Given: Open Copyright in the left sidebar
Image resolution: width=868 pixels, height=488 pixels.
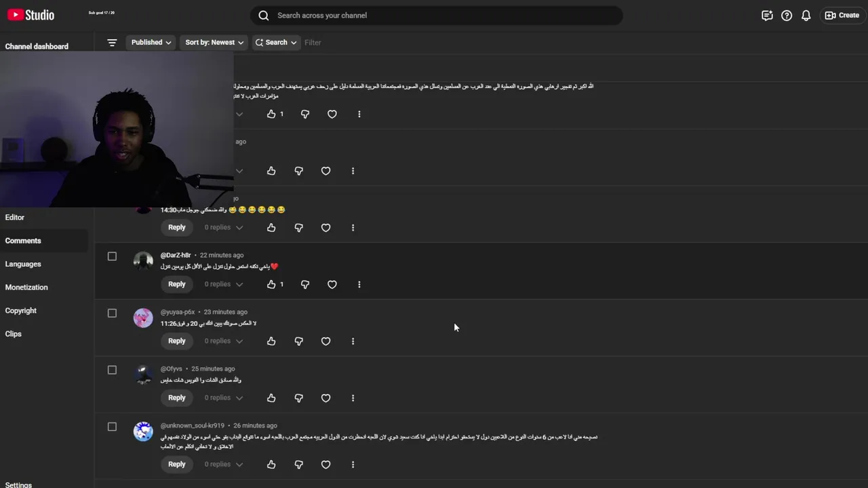Looking at the screenshot, I should [21, 311].
